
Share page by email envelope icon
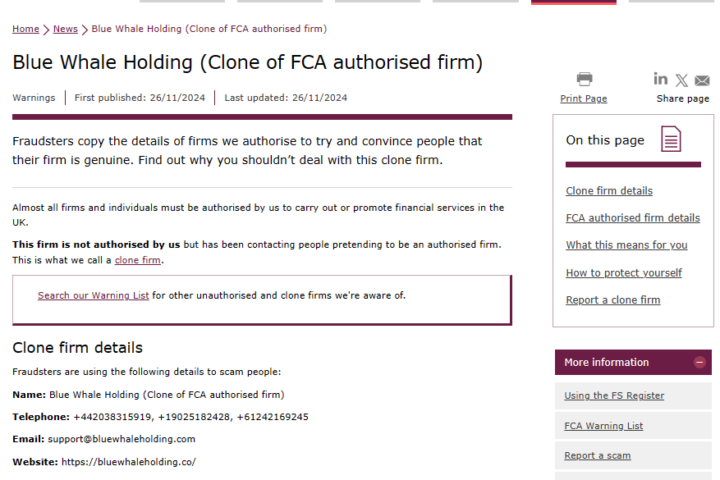pos(702,81)
